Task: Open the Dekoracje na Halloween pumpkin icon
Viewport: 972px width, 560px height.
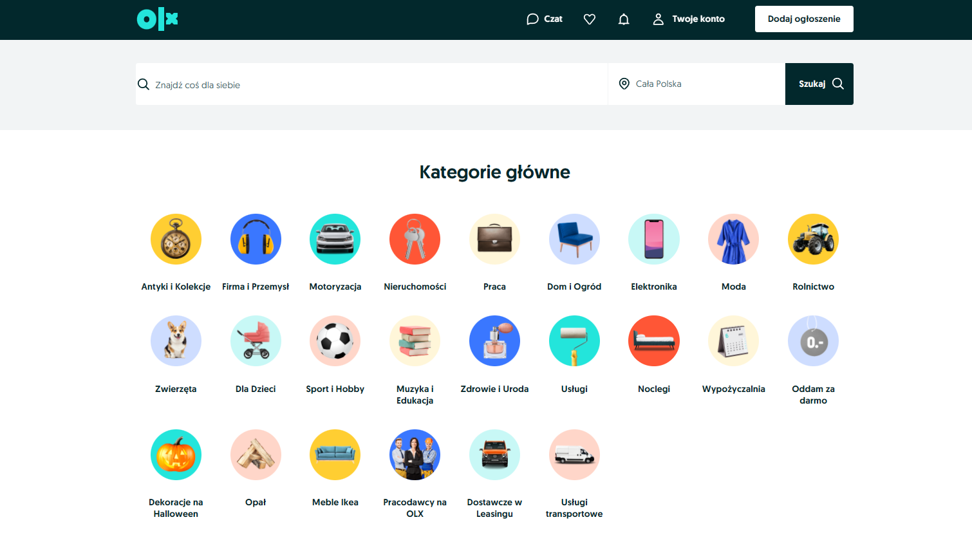Action: coord(176,454)
